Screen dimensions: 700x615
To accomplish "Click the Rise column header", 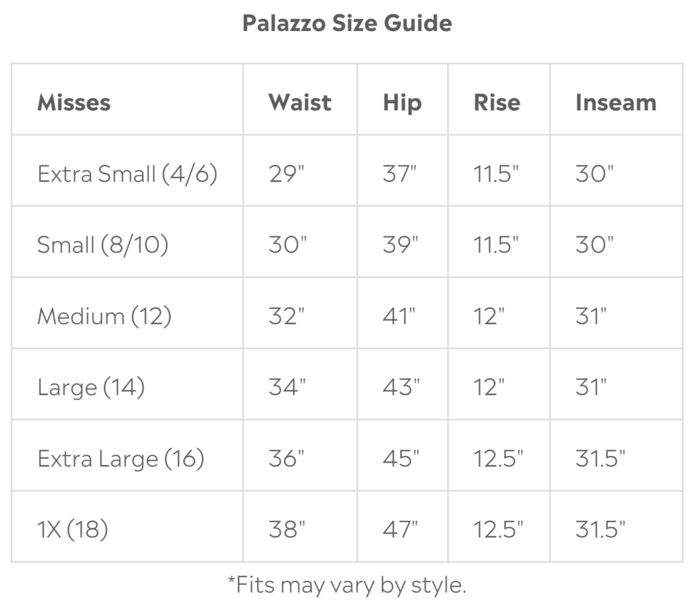I will [497, 102].
